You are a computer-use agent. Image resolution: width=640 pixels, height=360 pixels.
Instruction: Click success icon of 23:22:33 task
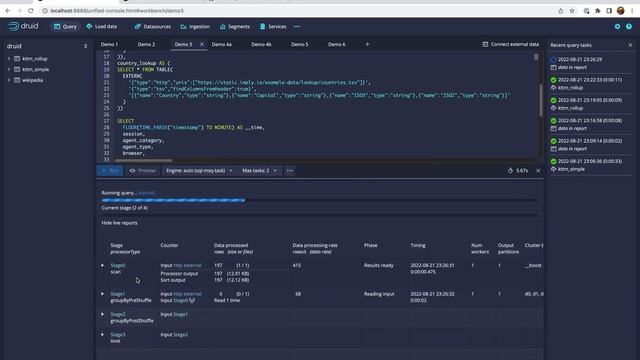tap(553, 80)
